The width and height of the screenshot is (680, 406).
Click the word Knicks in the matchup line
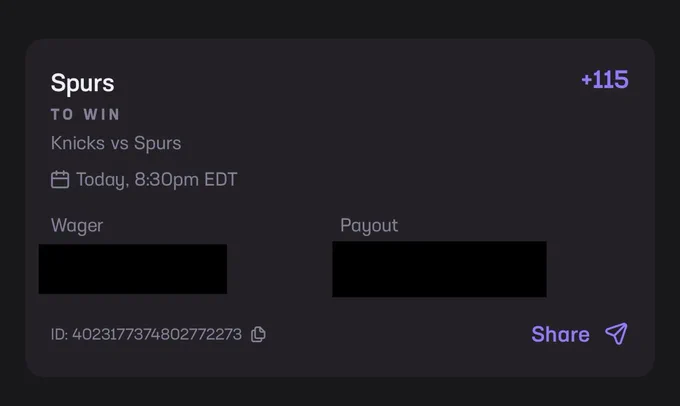click(x=78, y=143)
